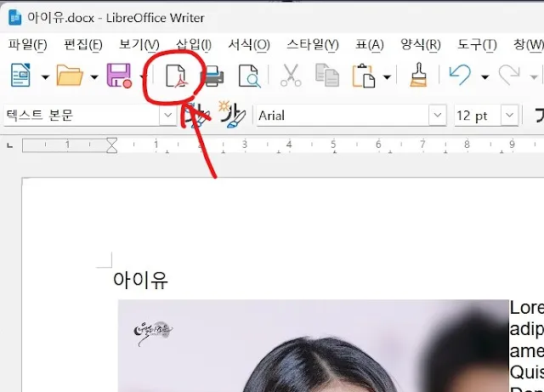
Task: Click the Paste clipboard icon
Action: point(364,76)
